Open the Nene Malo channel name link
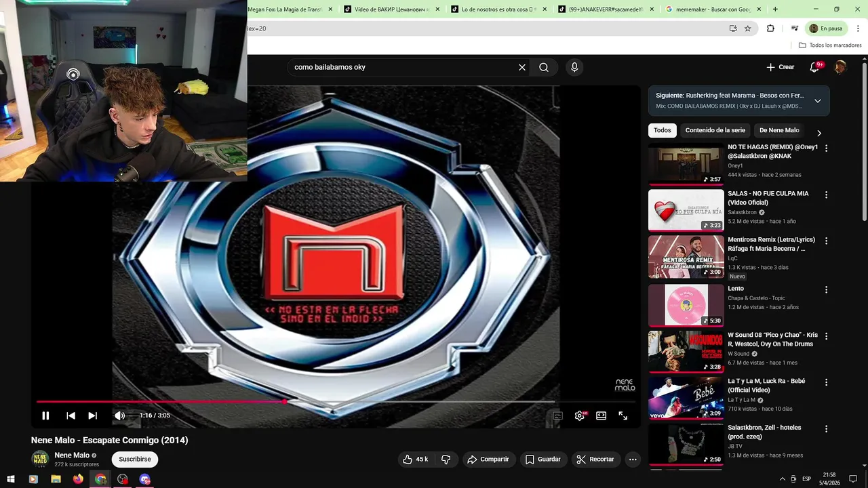The width and height of the screenshot is (868, 488). pyautogui.click(x=72, y=455)
